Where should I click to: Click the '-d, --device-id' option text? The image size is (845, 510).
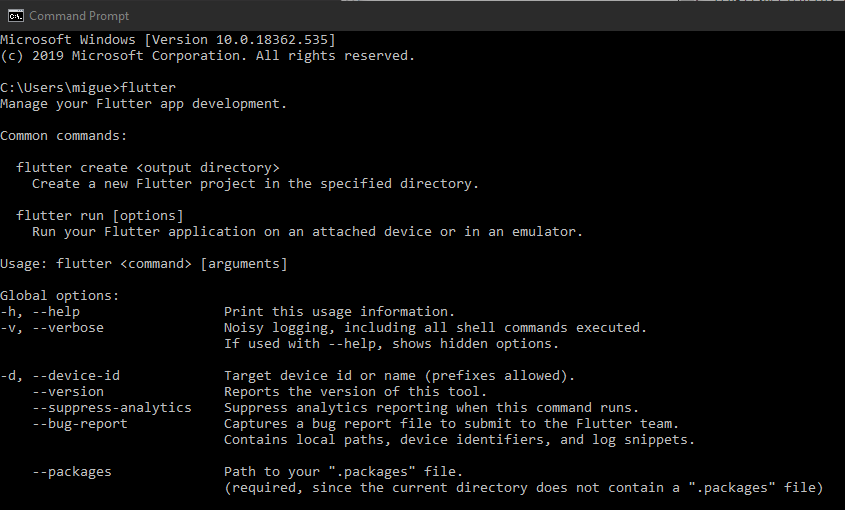point(60,376)
